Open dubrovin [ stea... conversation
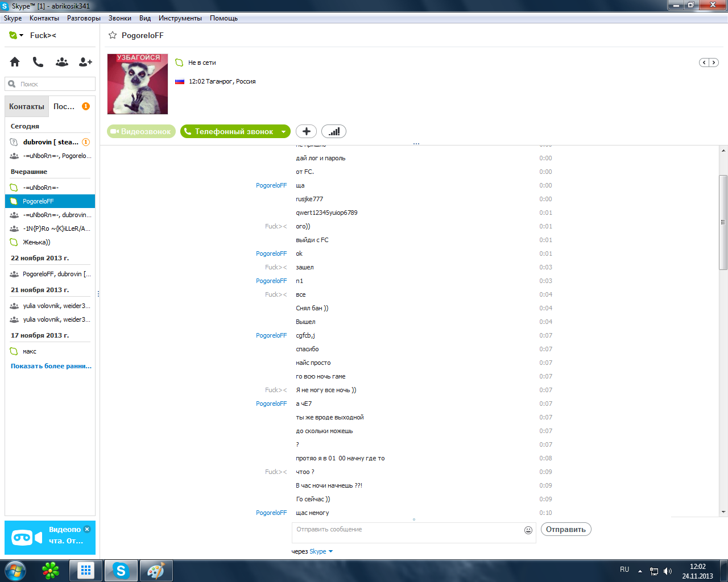This screenshot has height=582, width=728. coord(50,142)
